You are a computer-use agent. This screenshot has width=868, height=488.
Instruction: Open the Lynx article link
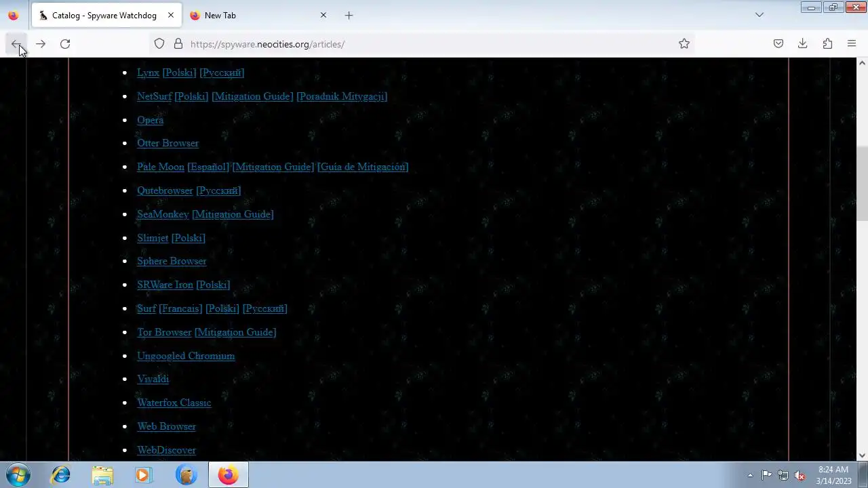(148, 73)
